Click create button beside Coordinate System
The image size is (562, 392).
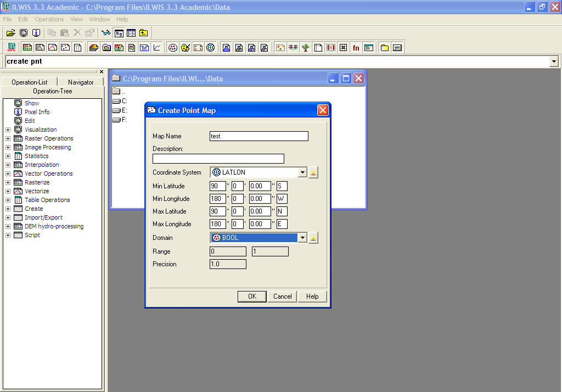(313, 172)
